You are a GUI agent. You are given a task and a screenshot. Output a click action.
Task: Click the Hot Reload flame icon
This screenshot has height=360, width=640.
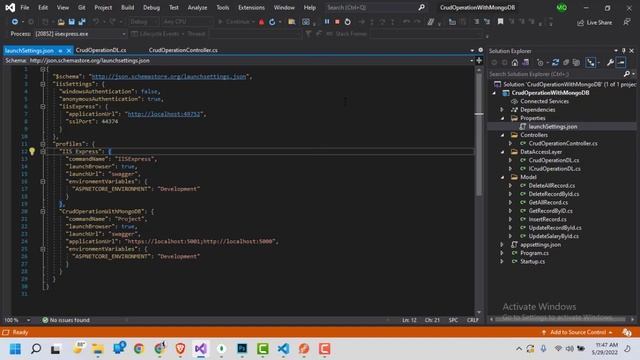(x=262, y=22)
